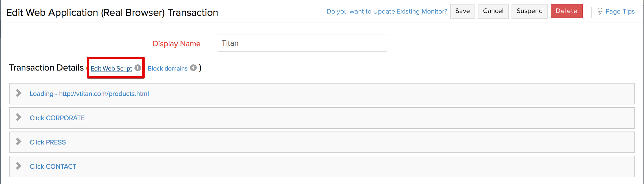
Task: Select the Loading vtitan.com/products.html step title
Action: (89, 94)
